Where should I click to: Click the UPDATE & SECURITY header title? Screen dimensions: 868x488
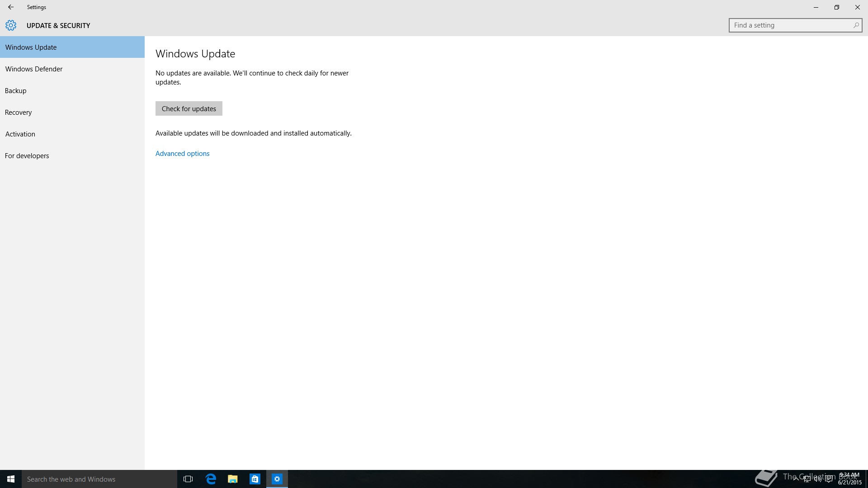(58, 25)
